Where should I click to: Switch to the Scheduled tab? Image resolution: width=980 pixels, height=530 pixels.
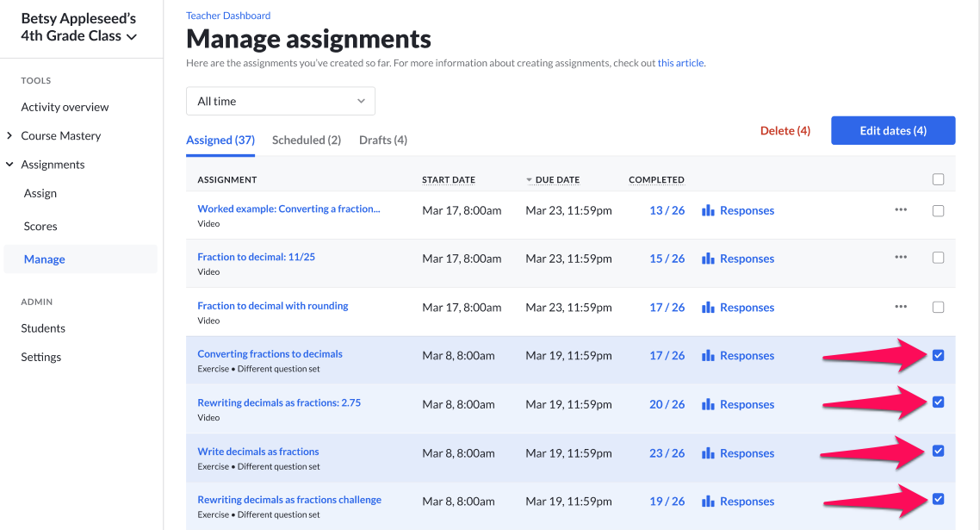[x=306, y=139]
